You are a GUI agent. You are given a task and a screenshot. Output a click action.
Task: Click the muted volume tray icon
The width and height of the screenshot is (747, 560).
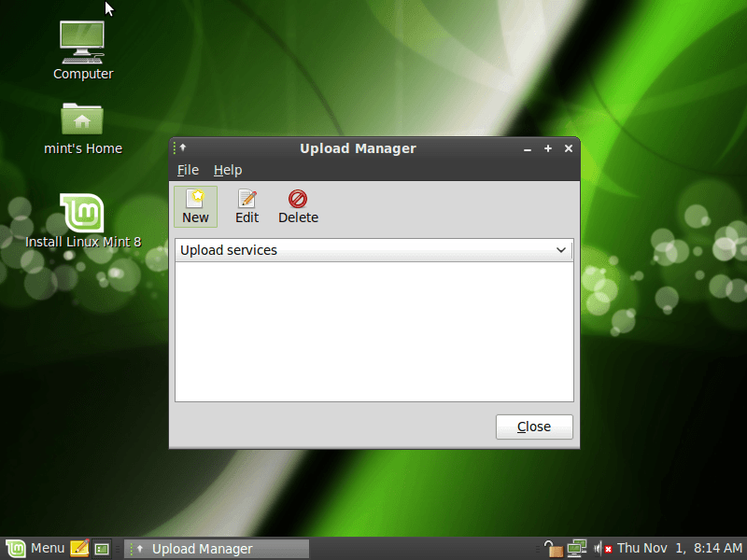coord(602,549)
